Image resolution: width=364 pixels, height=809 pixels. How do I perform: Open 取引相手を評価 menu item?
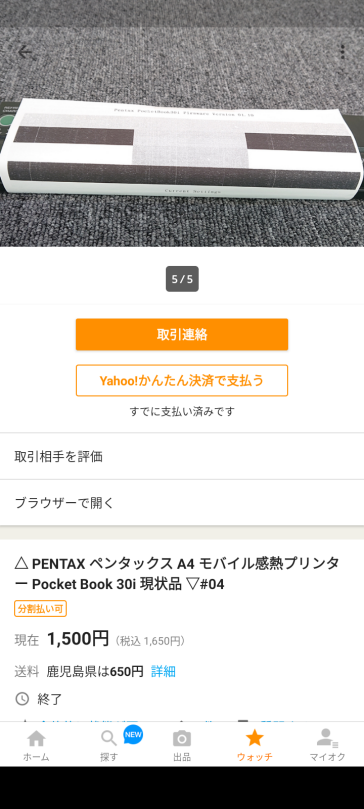[182, 456]
